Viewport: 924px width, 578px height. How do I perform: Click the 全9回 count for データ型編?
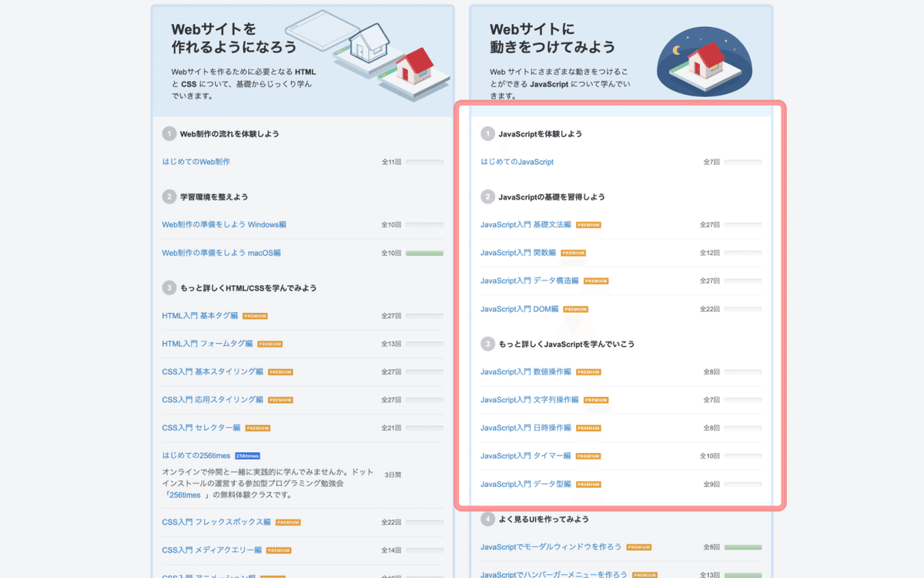[711, 484]
